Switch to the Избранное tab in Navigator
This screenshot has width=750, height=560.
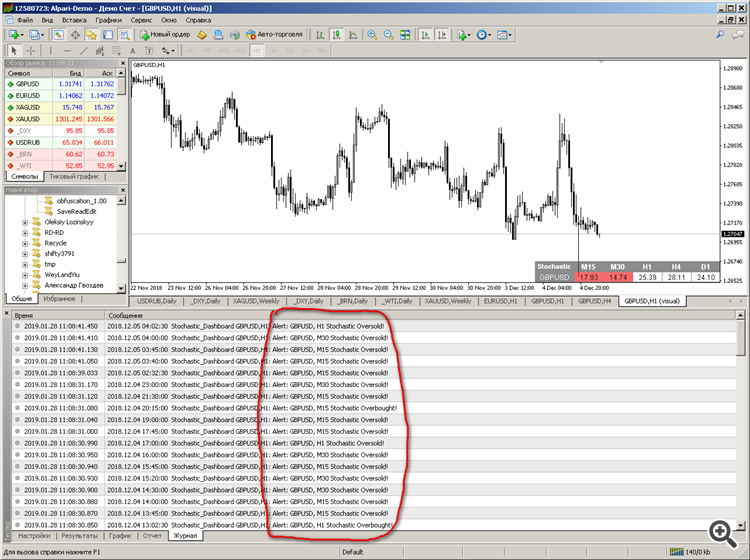pos(59,299)
